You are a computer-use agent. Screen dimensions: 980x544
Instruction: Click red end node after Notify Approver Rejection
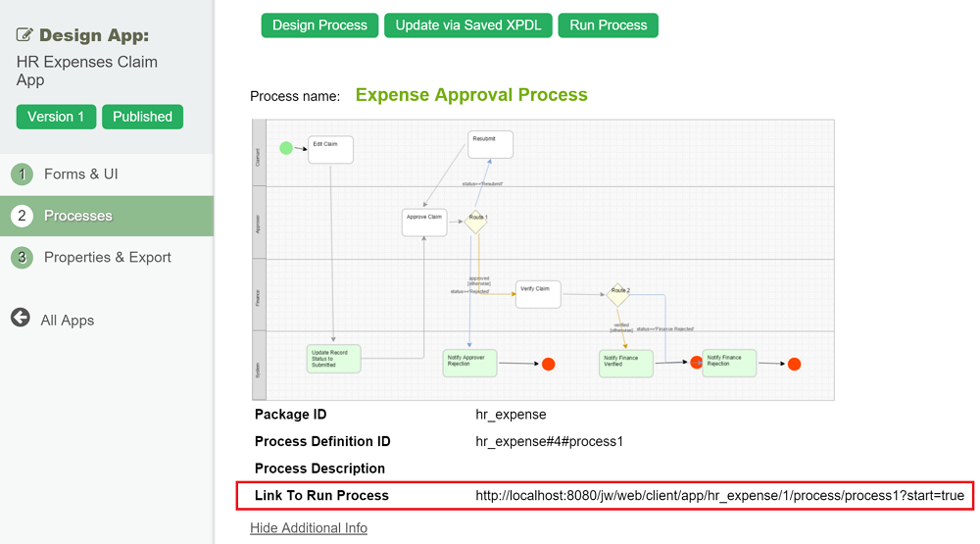coord(549,364)
